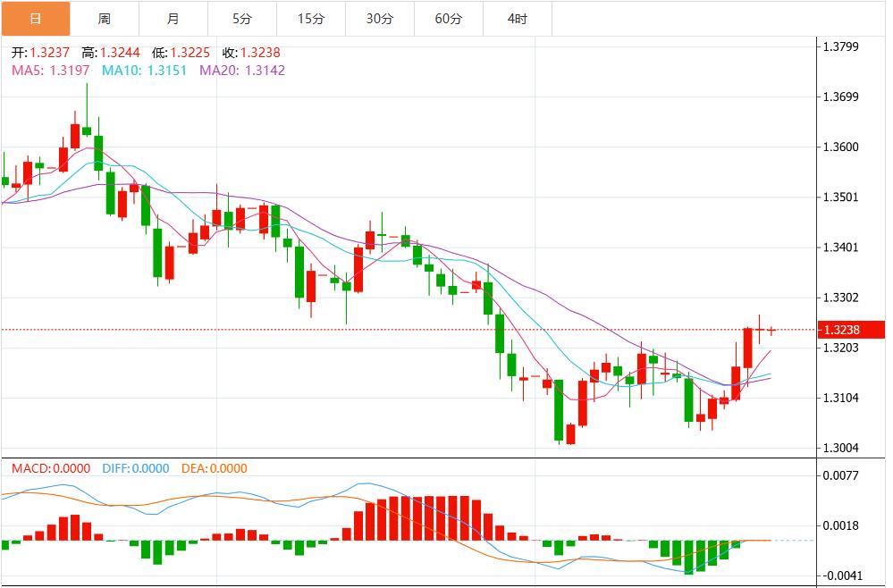Select the 15分 interval tab
The width and height of the screenshot is (893, 588).
[310, 19]
